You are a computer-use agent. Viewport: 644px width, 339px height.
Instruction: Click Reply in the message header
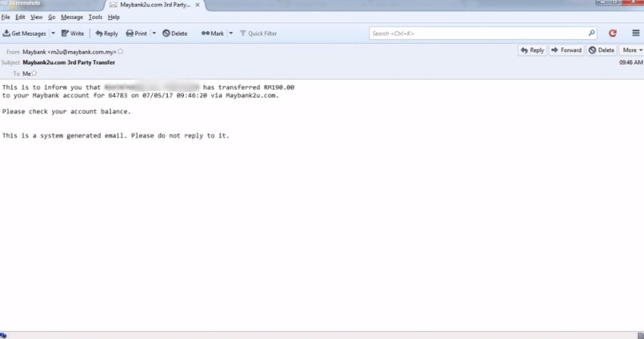(x=532, y=50)
